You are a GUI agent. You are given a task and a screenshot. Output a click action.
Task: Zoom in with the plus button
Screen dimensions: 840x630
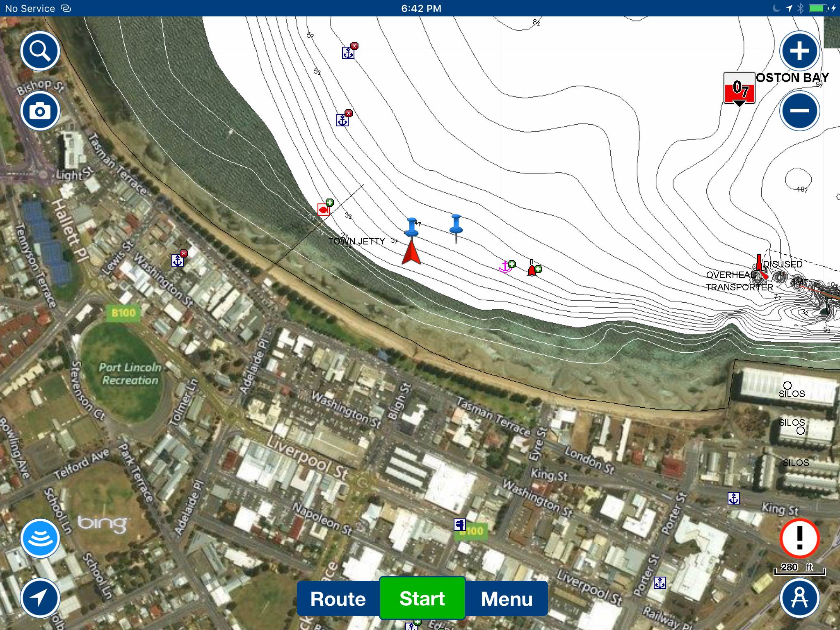(x=799, y=51)
